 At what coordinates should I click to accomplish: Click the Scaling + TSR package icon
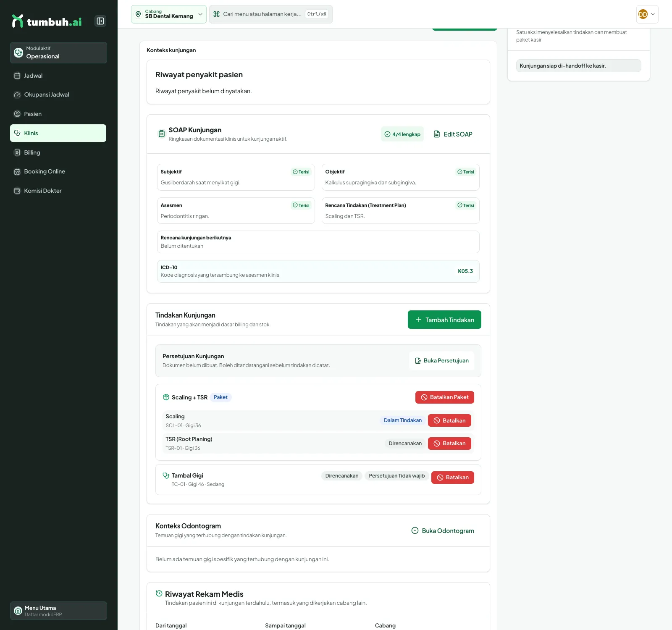(166, 397)
